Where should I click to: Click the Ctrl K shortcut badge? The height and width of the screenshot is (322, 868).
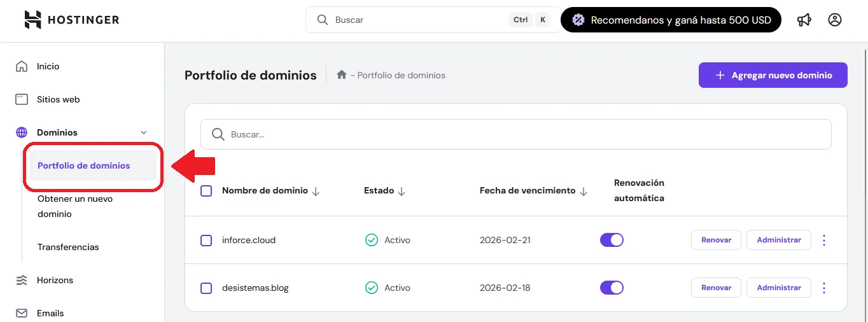point(529,20)
